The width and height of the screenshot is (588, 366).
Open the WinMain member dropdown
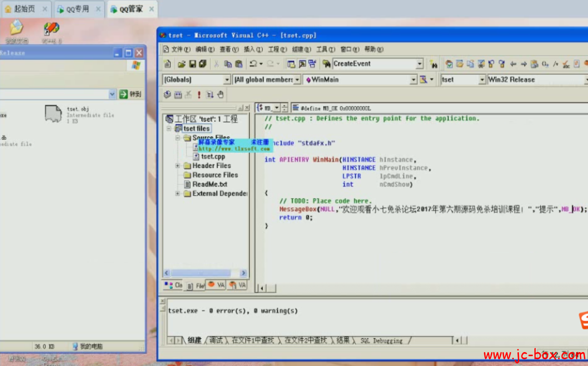pos(413,80)
